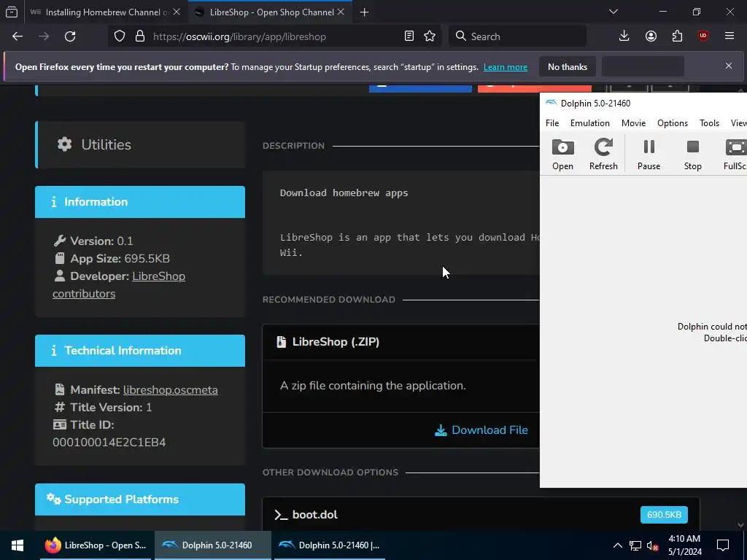Open Firefox Extensions puzzle icon
Image resolution: width=747 pixels, height=560 pixels.
point(677,36)
